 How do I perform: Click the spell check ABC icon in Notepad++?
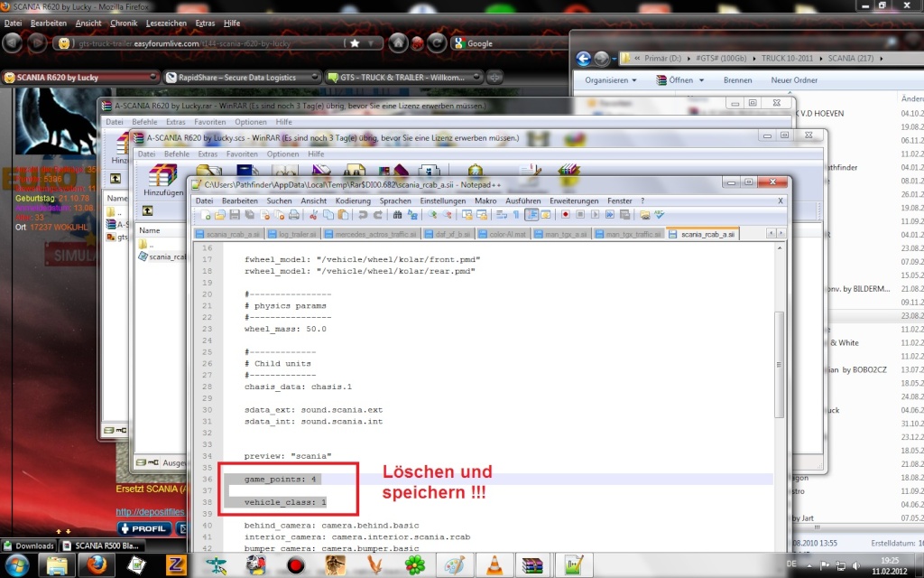[660, 215]
